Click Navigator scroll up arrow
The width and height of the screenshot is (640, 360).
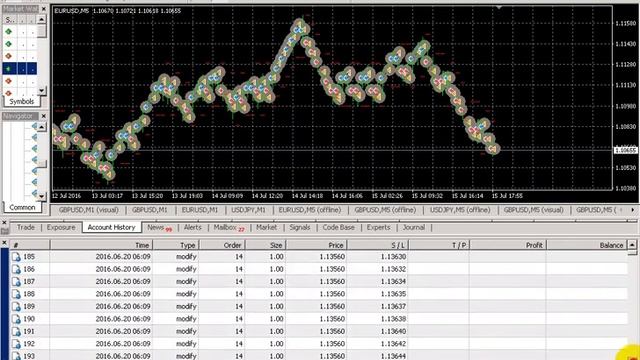pos(42,127)
